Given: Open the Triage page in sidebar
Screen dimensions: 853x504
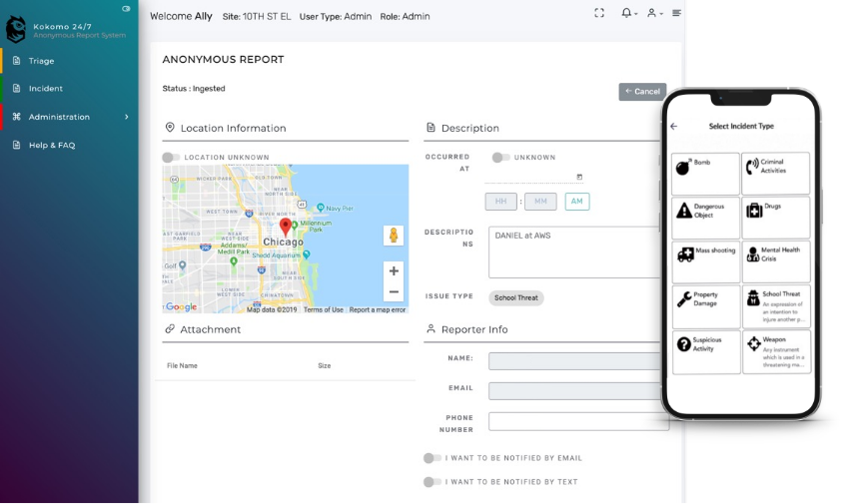Looking at the screenshot, I should pyautogui.click(x=41, y=61).
